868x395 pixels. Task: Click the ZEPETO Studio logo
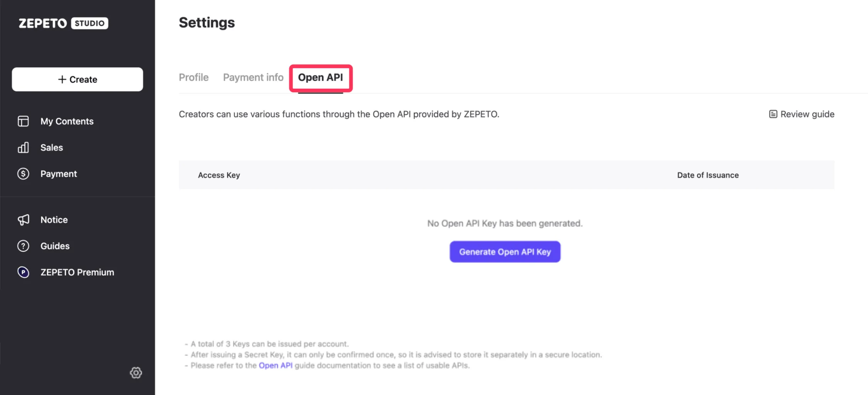tap(64, 23)
